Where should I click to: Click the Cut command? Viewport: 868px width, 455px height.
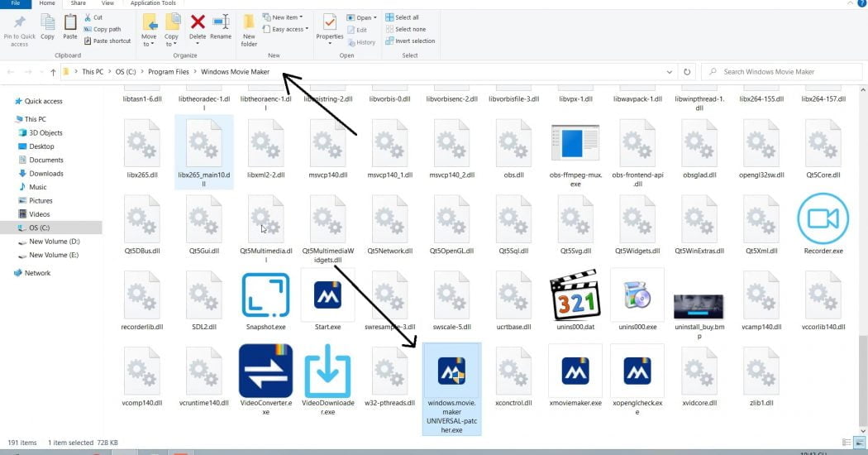[93, 17]
